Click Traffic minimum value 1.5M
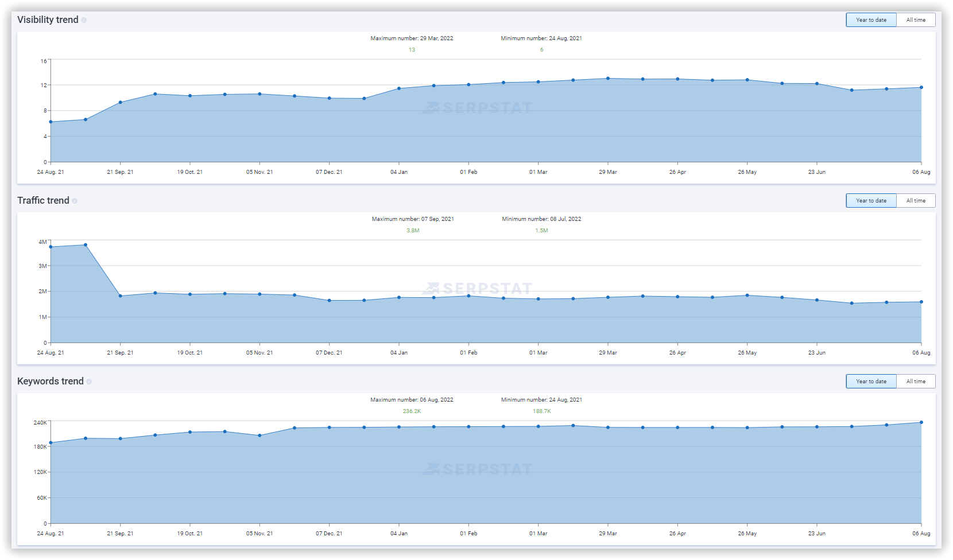 click(541, 231)
